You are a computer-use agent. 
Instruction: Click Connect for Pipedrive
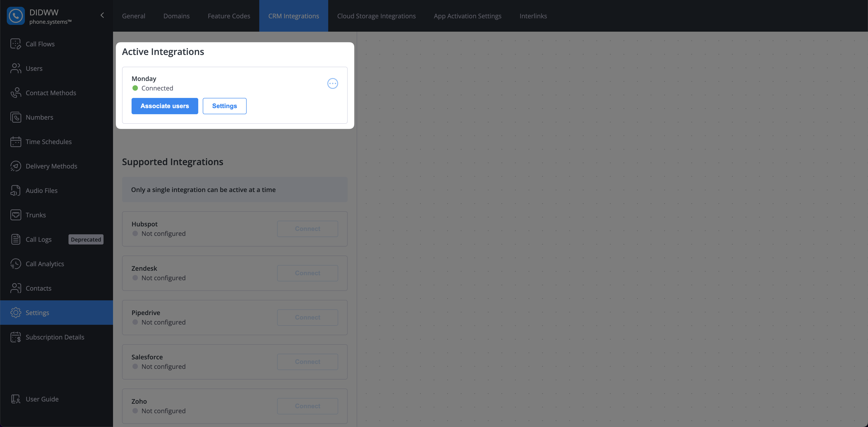click(x=308, y=318)
